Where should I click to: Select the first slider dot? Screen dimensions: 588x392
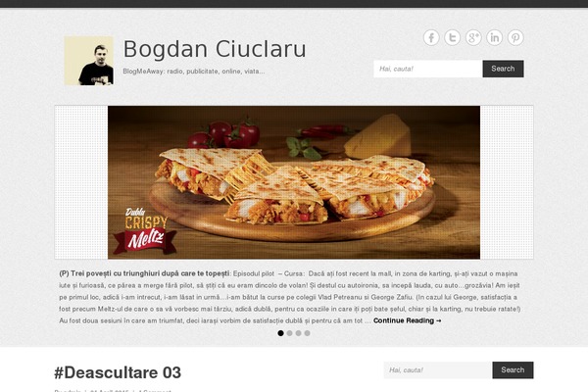[280, 333]
